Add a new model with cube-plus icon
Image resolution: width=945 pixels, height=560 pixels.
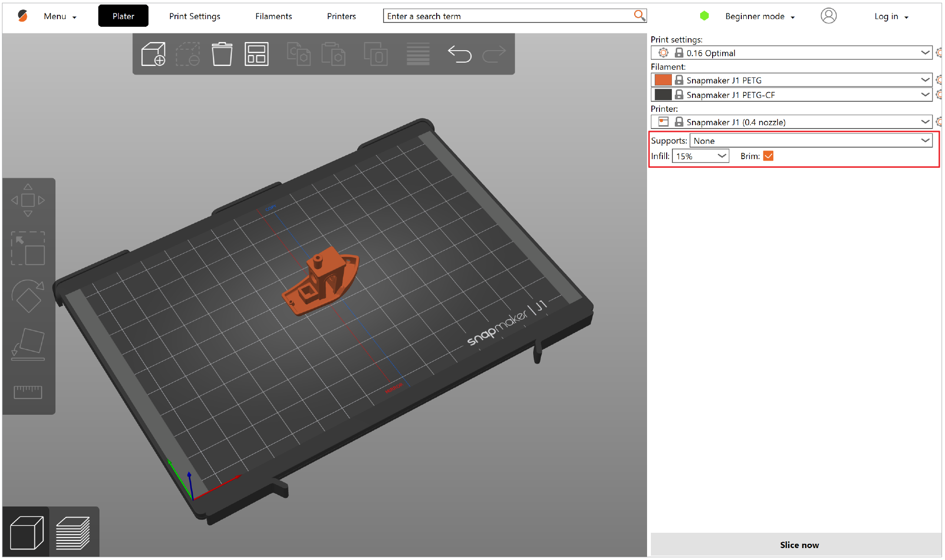154,54
